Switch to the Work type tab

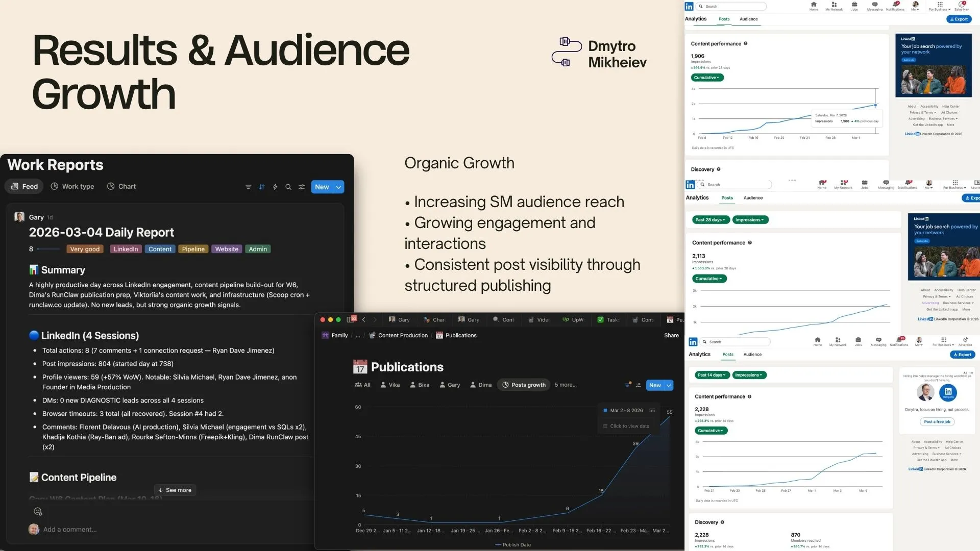72,186
